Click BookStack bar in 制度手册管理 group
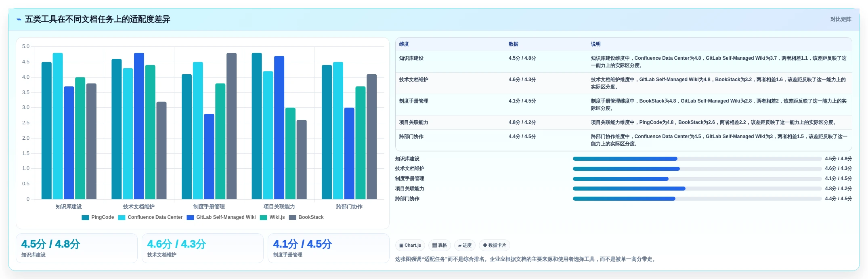868x279 pixels. (x=231, y=126)
